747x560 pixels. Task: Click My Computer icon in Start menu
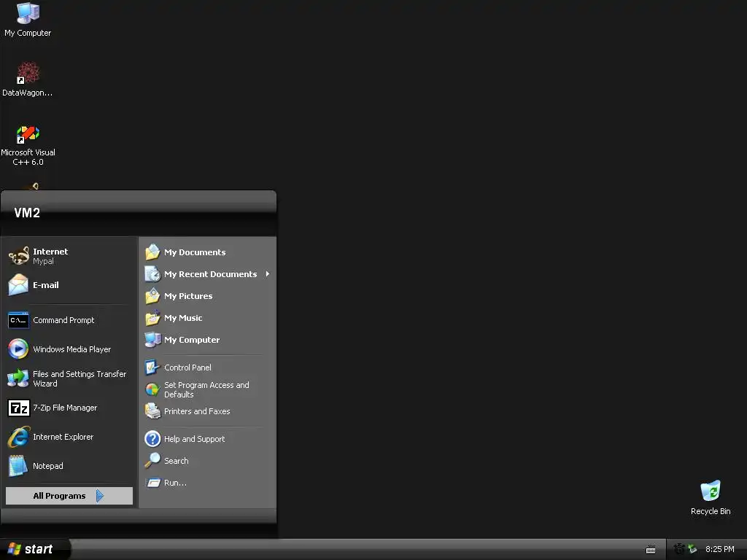(152, 340)
